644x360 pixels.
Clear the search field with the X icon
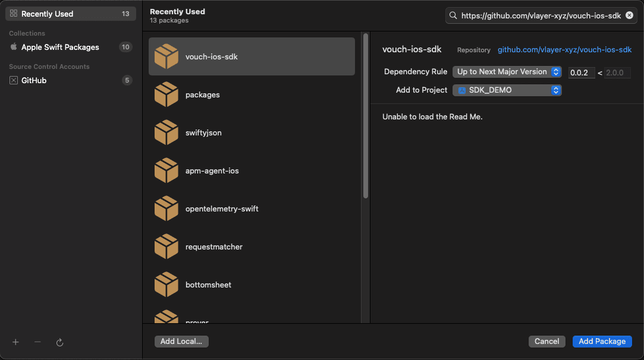tap(629, 15)
